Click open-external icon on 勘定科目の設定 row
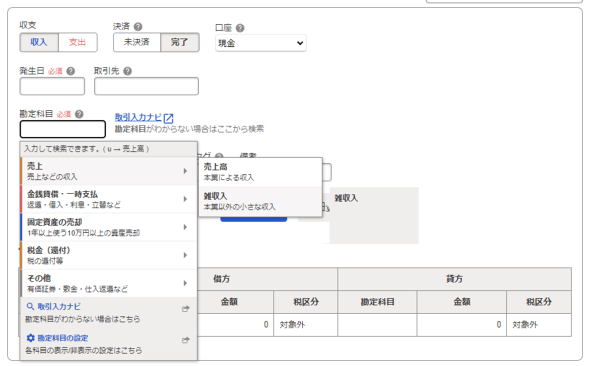The image size is (590, 366). click(185, 340)
